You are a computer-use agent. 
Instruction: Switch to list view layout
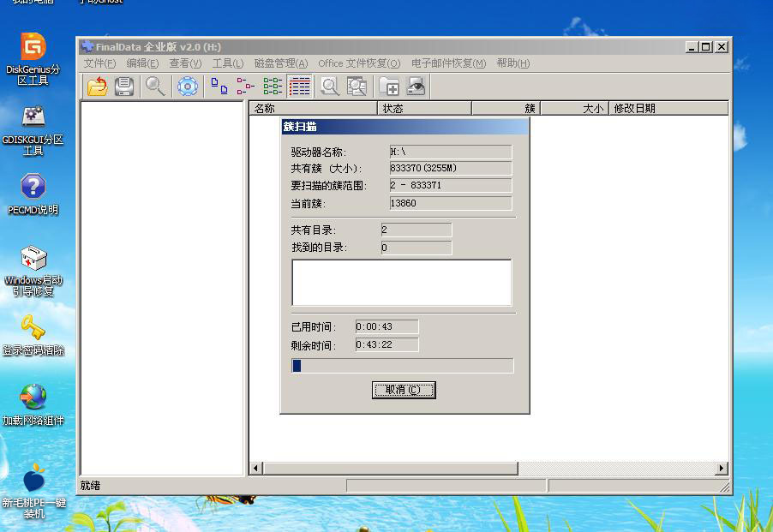(273, 87)
